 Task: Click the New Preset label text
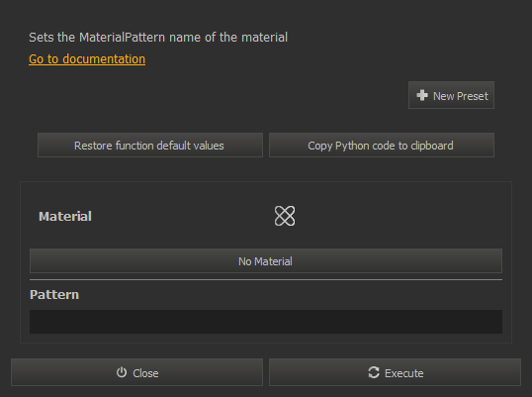point(461,96)
